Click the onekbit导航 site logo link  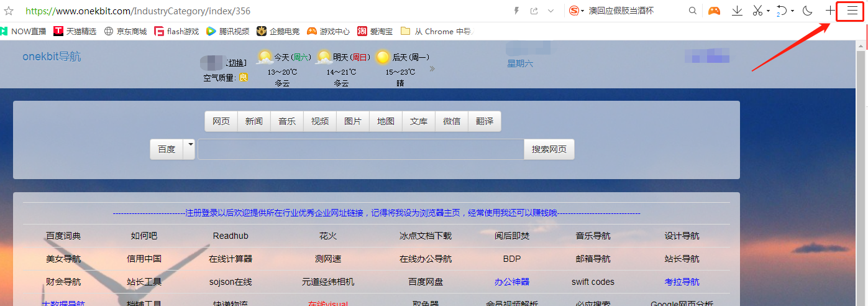pyautogui.click(x=52, y=57)
